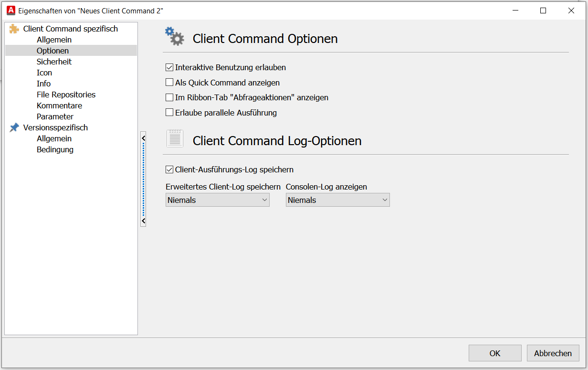Open File Repositories page in tree
588x370 pixels.
point(66,95)
